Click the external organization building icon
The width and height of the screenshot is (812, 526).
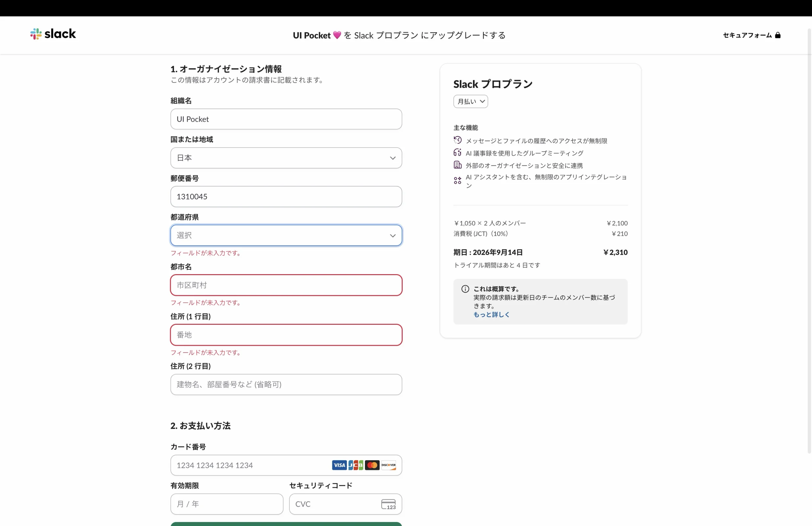[458, 165]
